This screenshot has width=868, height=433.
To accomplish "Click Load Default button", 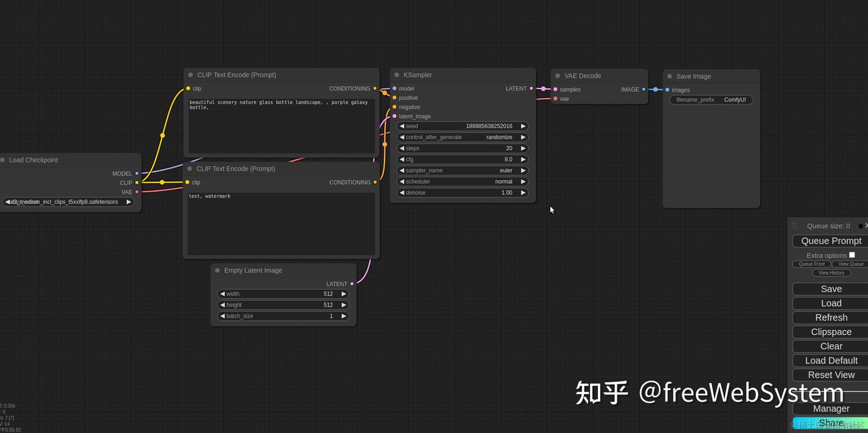I will tap(831, 361).
